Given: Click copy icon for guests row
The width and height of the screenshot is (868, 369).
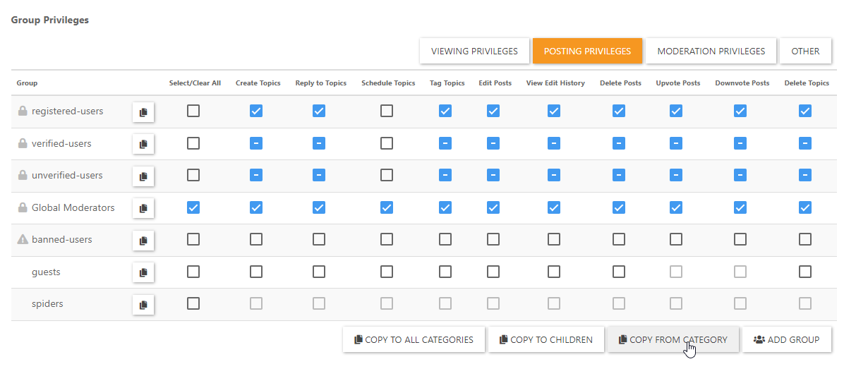Looking at the screenshot, I should point(143,272).
